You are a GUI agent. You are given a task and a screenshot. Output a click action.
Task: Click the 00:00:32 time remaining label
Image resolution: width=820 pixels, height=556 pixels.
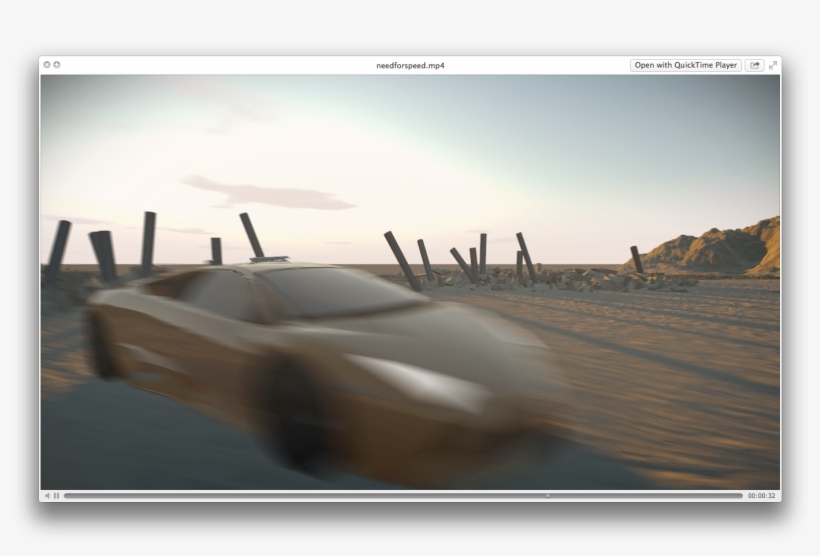click(761, 495)
